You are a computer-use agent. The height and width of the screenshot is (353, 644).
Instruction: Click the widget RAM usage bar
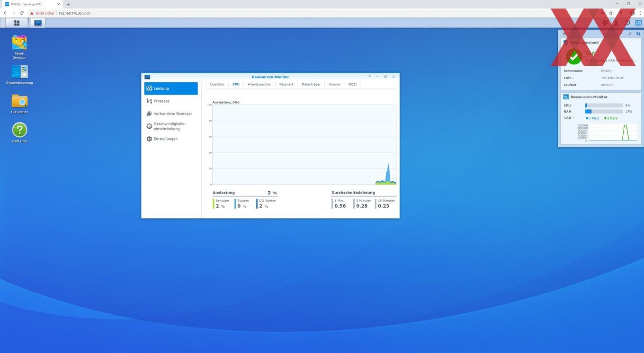604,112
